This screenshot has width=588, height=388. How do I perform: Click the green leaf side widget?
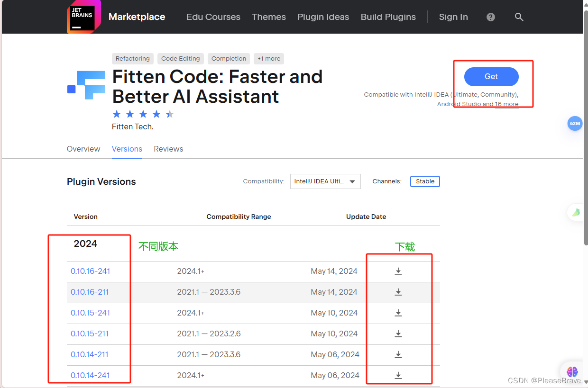tap(576, 212)
